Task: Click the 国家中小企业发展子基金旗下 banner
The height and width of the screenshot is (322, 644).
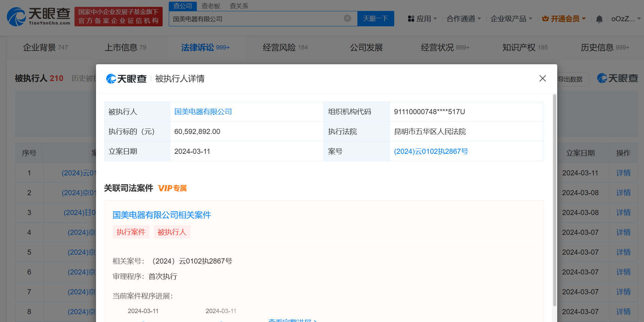Action: (x=119, y=16)
